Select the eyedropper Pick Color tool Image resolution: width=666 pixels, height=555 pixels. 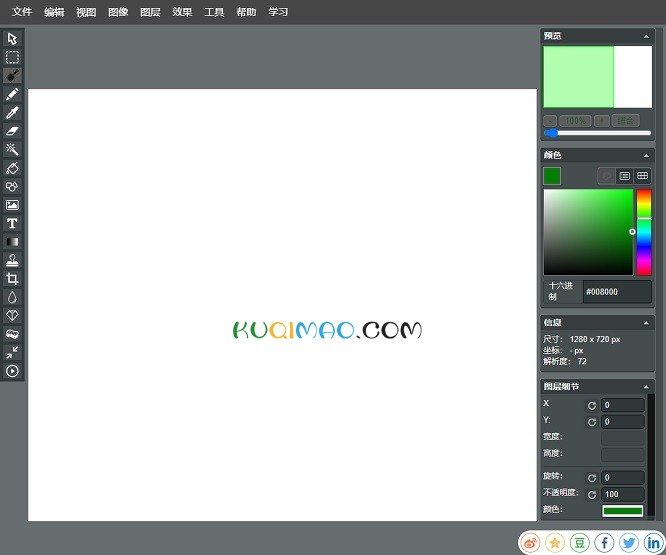(x=12, y=113)
